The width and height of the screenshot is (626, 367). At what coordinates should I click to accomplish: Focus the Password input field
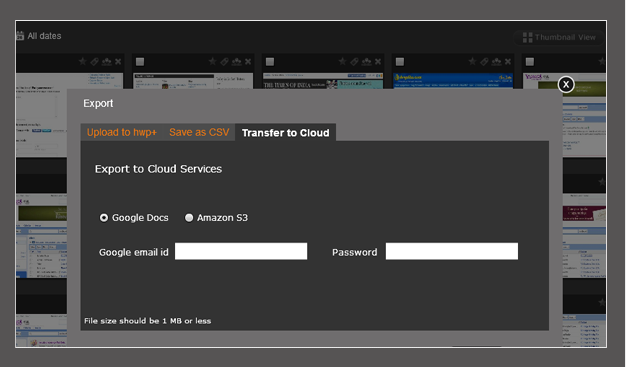pos(452,251)
